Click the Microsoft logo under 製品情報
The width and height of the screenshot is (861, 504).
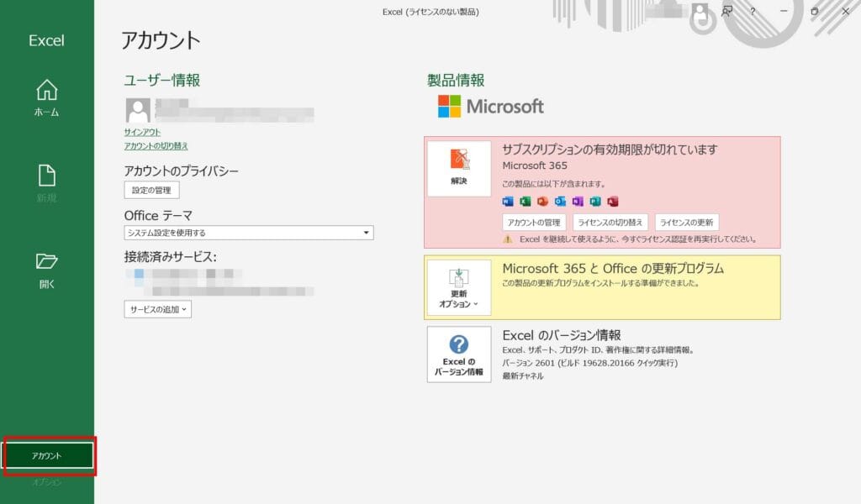click(x=490, y=107)
